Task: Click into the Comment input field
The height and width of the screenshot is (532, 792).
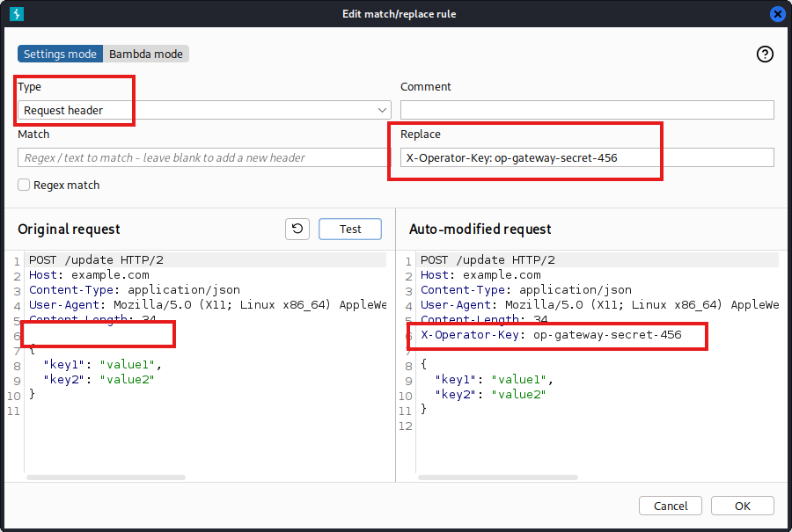Action: coord(586,109)
